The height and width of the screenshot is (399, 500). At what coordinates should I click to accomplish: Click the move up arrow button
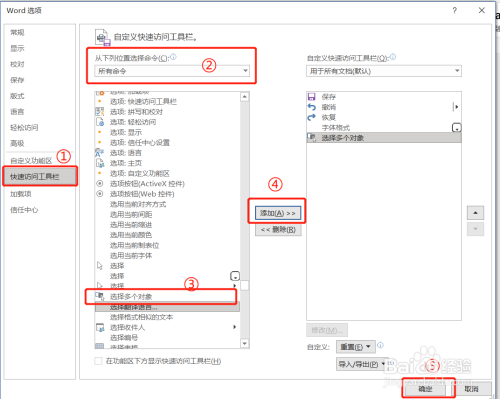[475, 213]
